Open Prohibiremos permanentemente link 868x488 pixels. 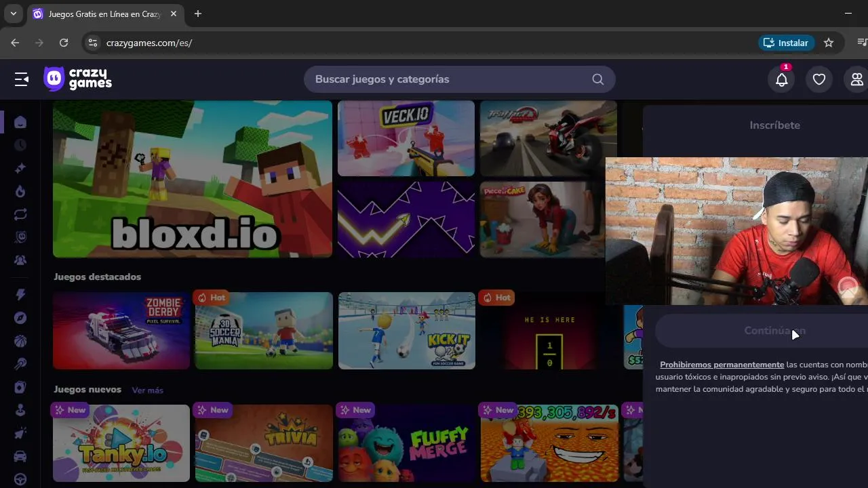click(x=722, y=365)
